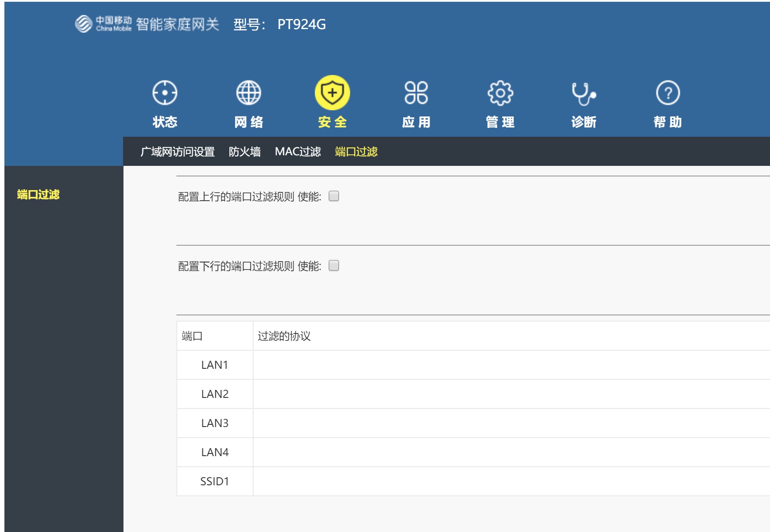This screenshot has width=770, height=532.
Task: Click the LAN3 port entry
Action: click(x=215, y=423)
